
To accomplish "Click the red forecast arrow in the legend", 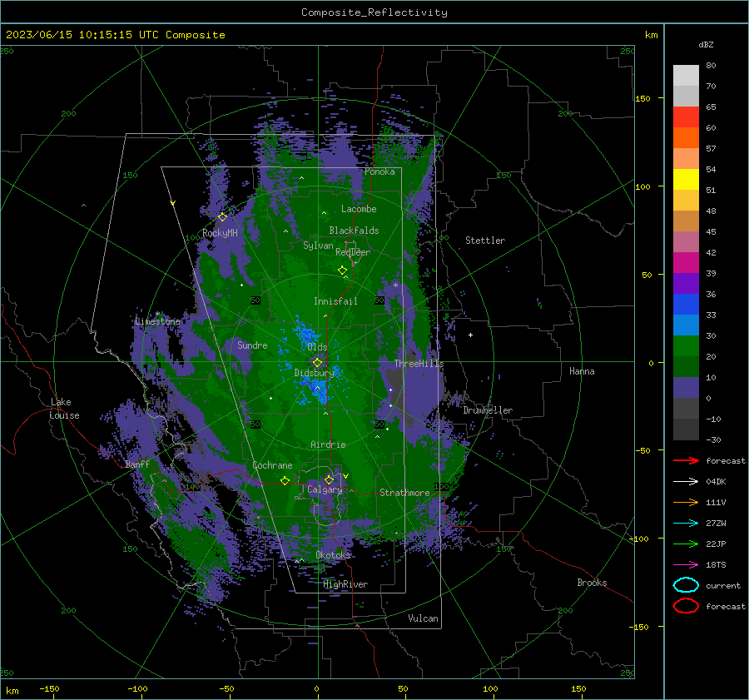I will (x=686, y=460).
